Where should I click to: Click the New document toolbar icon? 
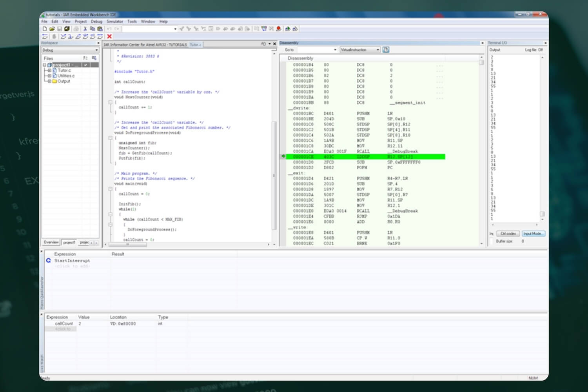point(45,29)
